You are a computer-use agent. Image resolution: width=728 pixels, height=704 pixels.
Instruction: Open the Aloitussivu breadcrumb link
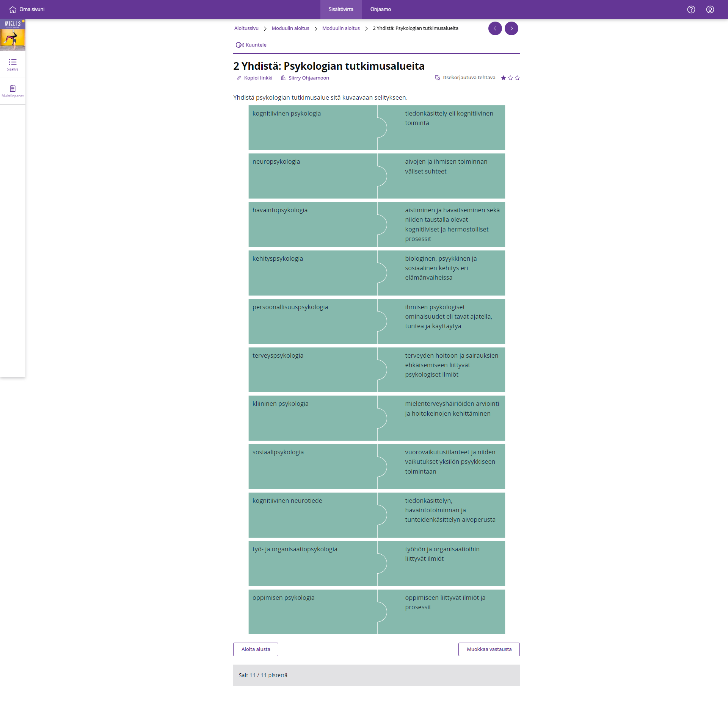tap(246, 28)
